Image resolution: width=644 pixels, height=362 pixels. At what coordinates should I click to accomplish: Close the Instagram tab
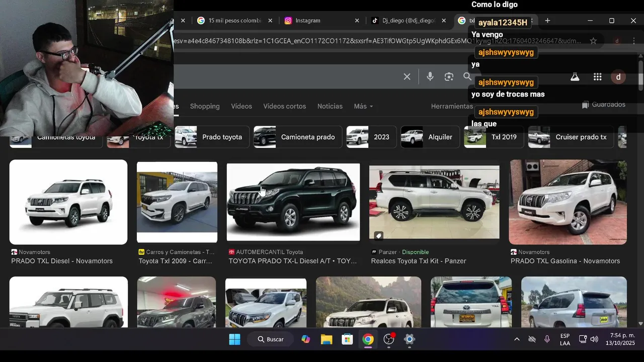point(357,21)
